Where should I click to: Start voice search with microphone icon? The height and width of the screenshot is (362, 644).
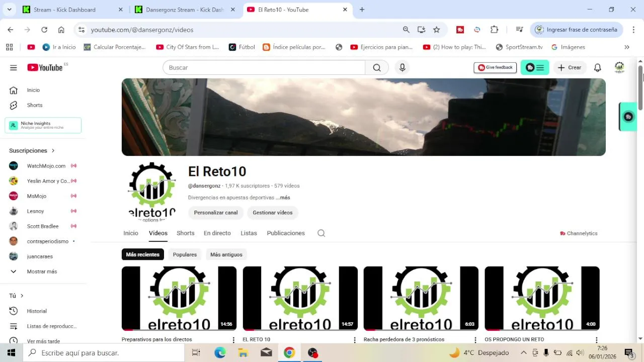point(402,67)
